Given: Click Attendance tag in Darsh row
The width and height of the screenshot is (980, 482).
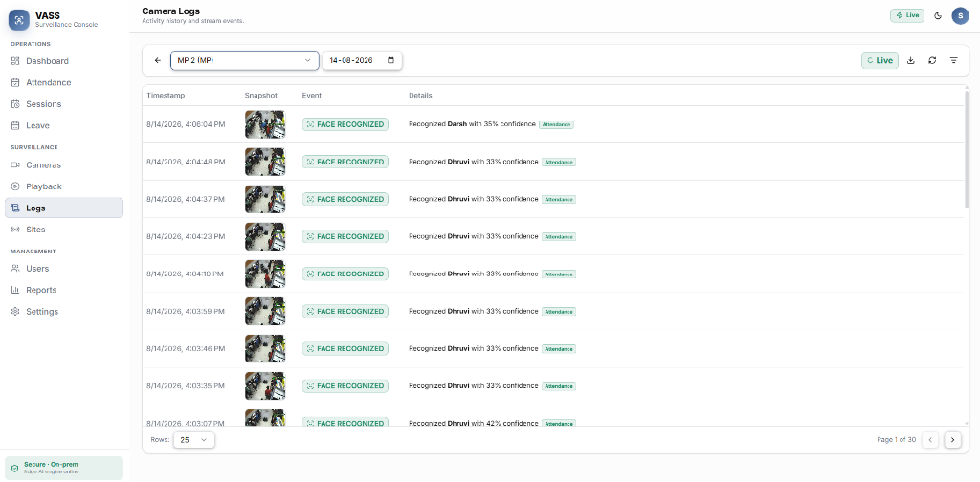Looking at the screenshot, I should click(556, 125).
